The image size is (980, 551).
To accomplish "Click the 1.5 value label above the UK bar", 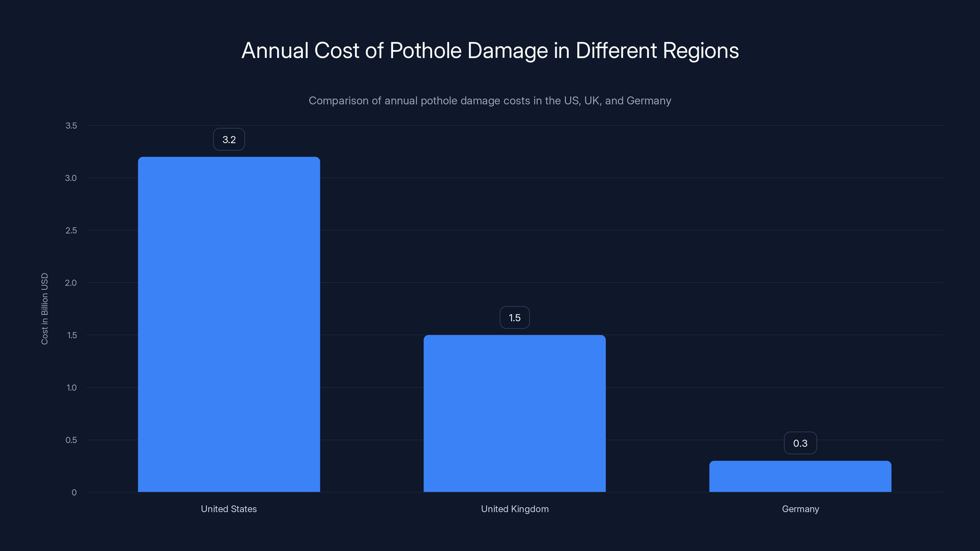I will (x=514, y=317).
